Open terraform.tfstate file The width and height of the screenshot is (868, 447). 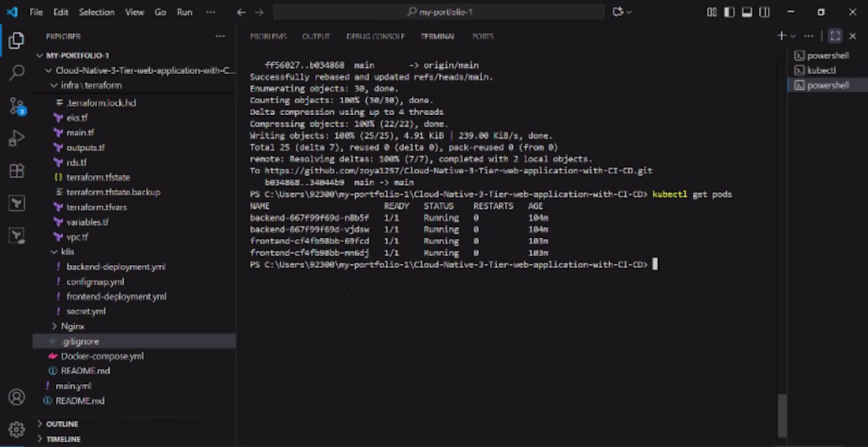pos(98,177)
